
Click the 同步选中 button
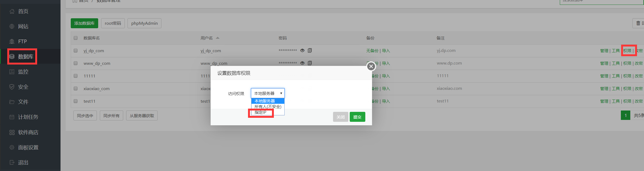coord(85,116)
